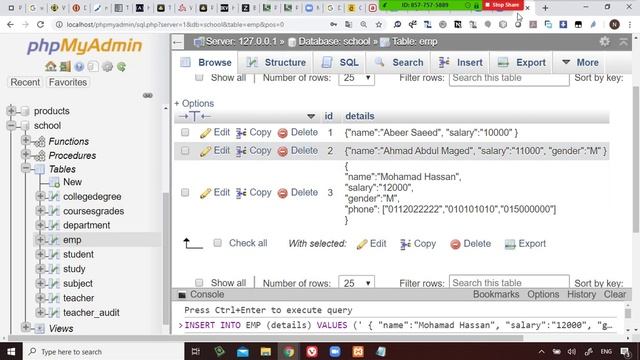The height and width of the screenshot is (360, 640).
Task: Open phpMyAdmin home icon
Action: pos(51,67)
